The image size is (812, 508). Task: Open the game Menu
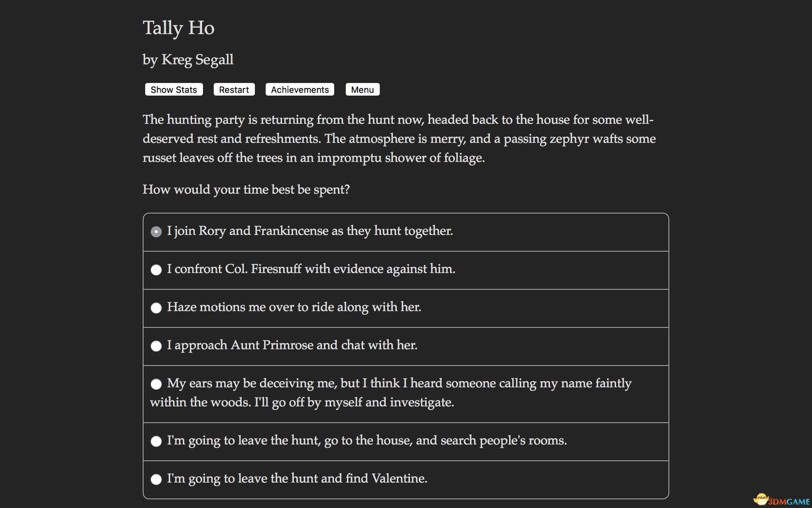(362, 89)
